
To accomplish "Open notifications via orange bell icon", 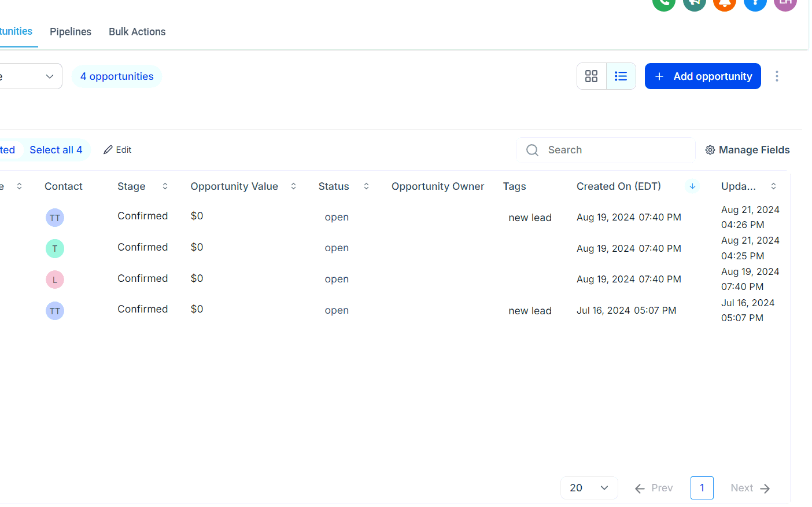I will click(x=724, y=3).
